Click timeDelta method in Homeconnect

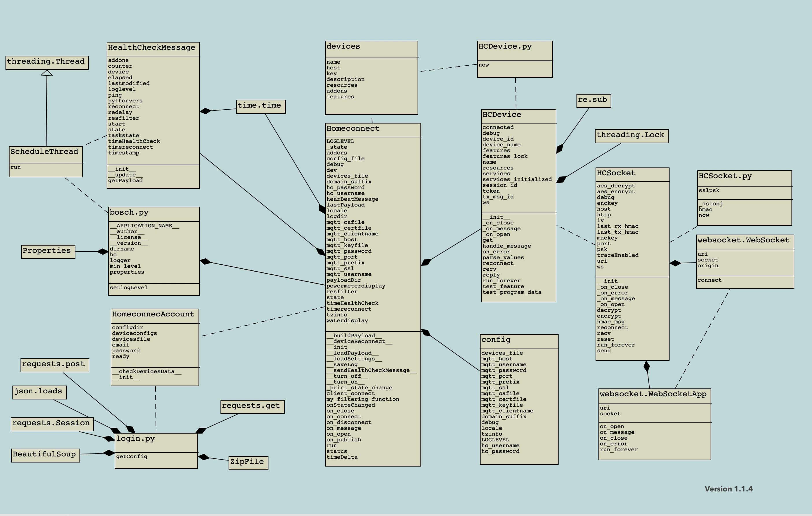(342, 457)
